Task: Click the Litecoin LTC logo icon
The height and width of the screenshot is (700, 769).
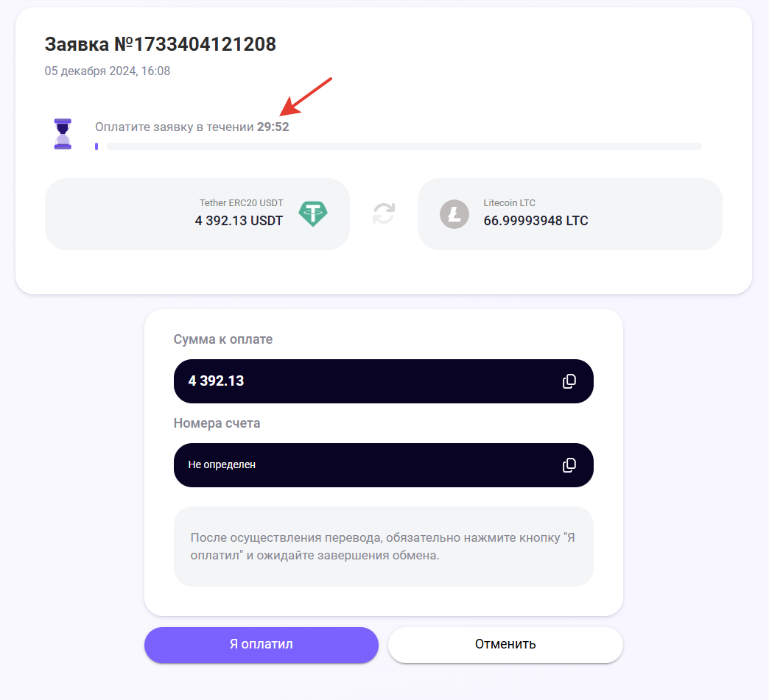Action: (x=454, y=214)
